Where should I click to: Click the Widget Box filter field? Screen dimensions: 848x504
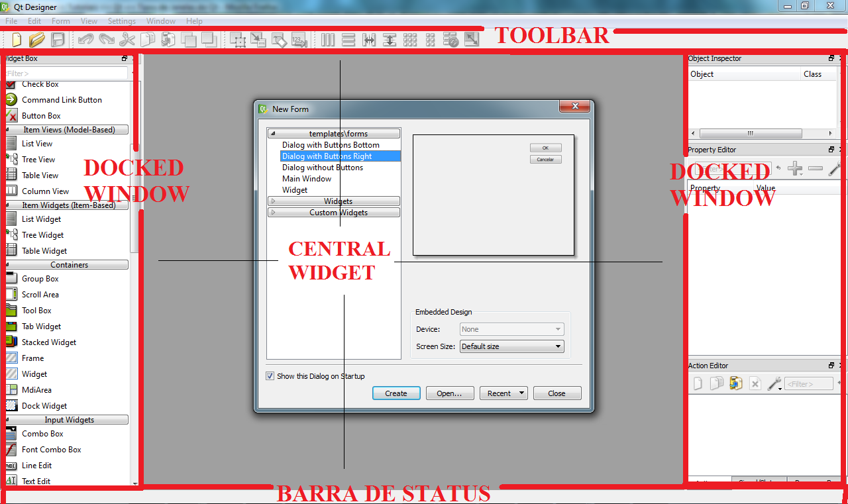coord(66,74)
